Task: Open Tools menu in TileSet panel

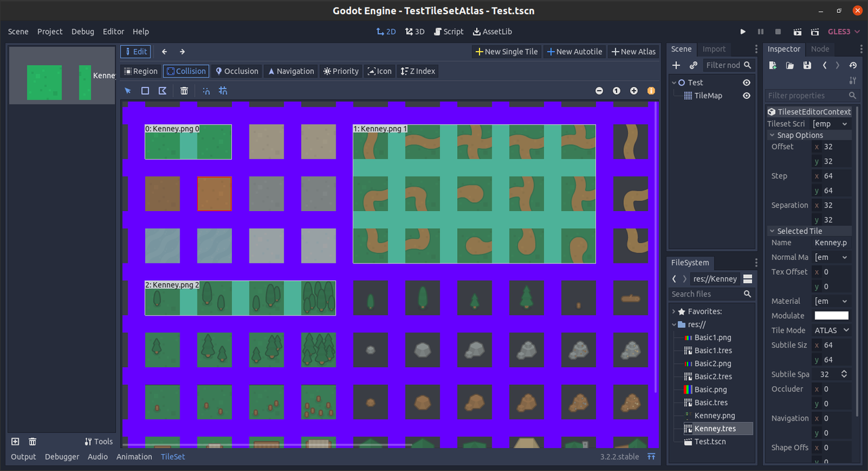Action: click(98, 441)
